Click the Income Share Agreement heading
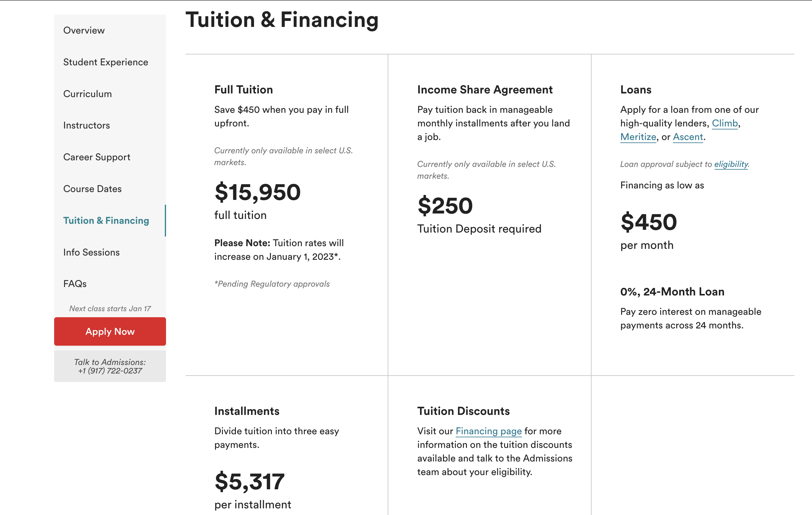The width and height of the screenshot is (812, 515). pos(484,90)
